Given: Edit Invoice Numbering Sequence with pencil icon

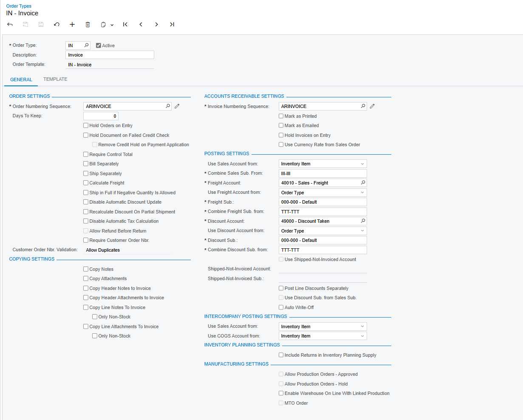Looking at the screenshot, I should (x=372, y=106).
